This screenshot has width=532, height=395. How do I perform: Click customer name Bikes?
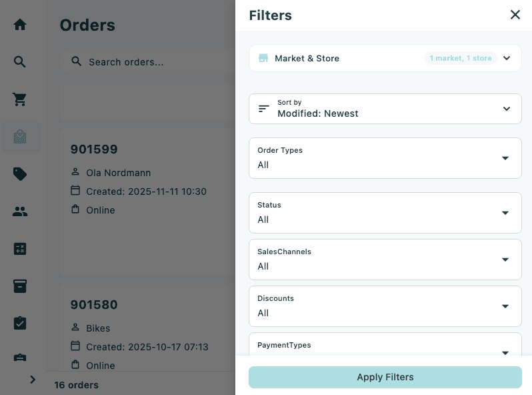click(x=98, y=328)
